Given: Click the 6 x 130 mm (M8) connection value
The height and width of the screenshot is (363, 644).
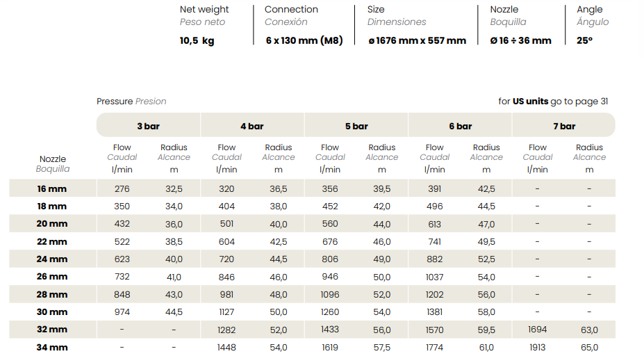Looking at the screenshot, I should pyautogui.click(x=304, y=40).
